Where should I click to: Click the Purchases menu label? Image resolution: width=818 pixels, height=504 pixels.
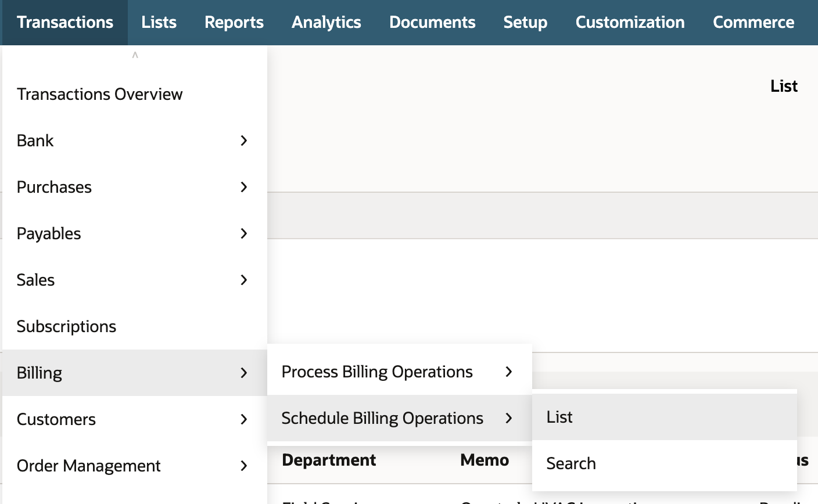pos(54,187)
